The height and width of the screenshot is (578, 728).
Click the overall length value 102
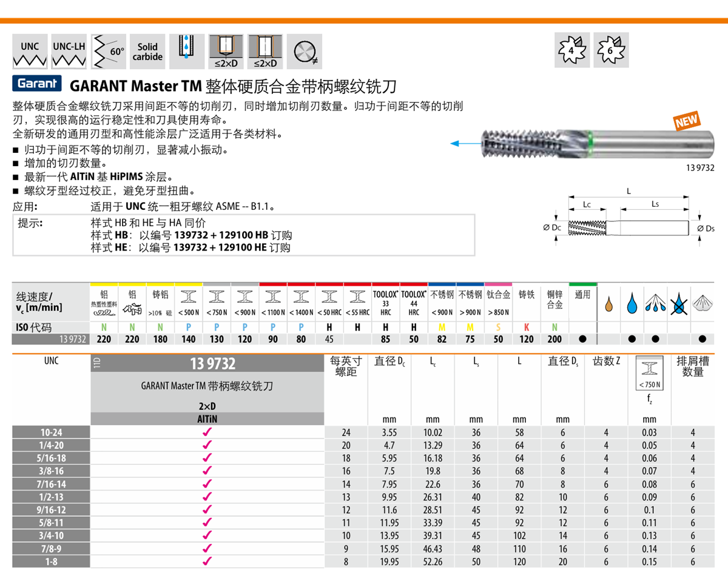point(519,536)
